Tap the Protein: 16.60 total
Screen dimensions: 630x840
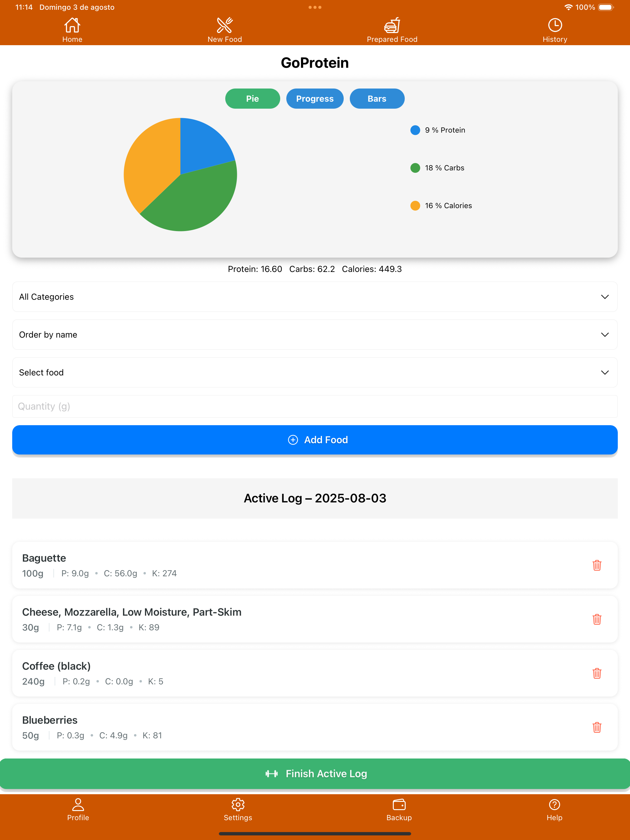tap(255, 269)
